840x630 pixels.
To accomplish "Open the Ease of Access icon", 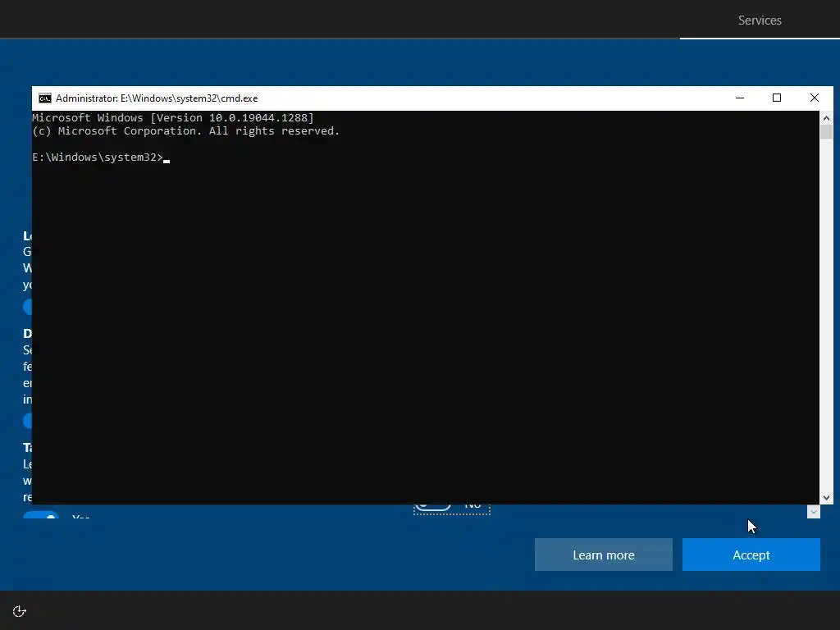I will point(20,611).
